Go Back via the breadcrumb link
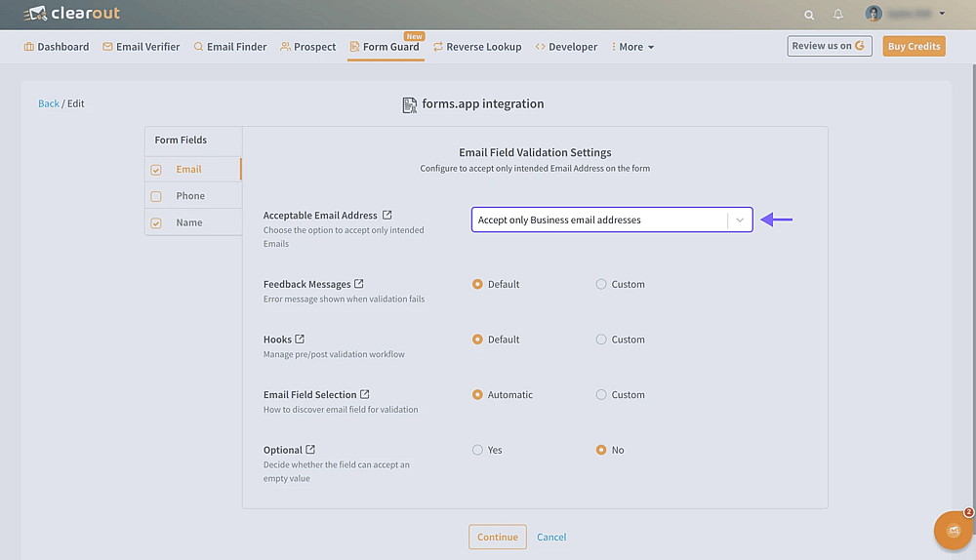This screenshot has width=976, height=560. point(49,103)
